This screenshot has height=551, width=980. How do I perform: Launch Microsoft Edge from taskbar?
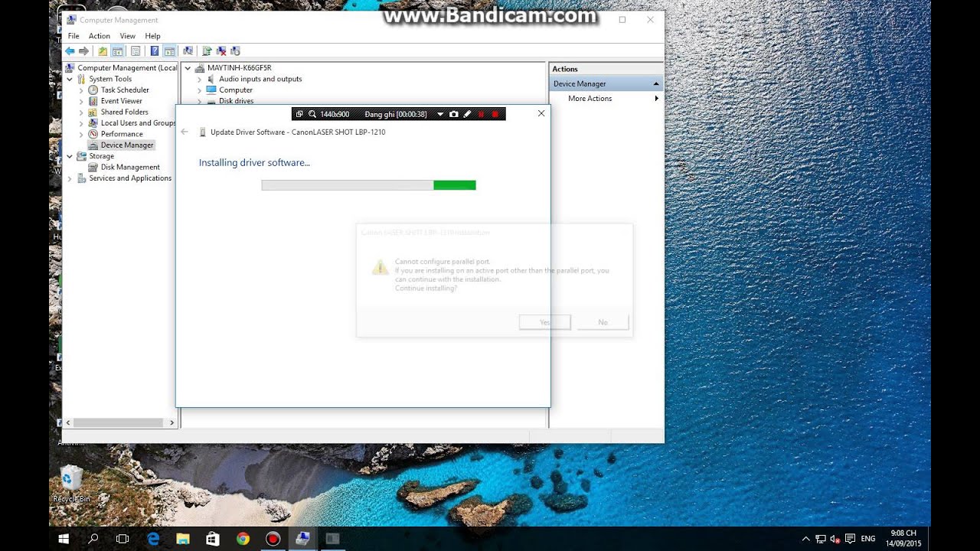(153, 539)
